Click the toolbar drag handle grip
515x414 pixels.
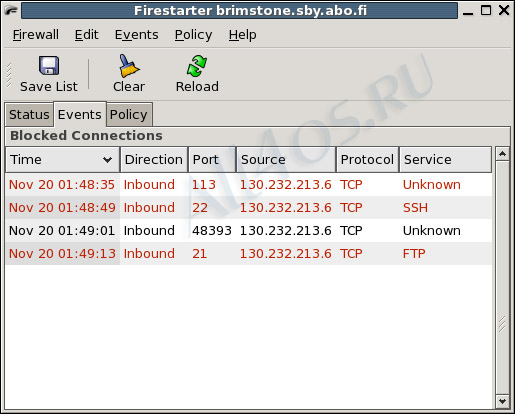click(x=9, y=76)
